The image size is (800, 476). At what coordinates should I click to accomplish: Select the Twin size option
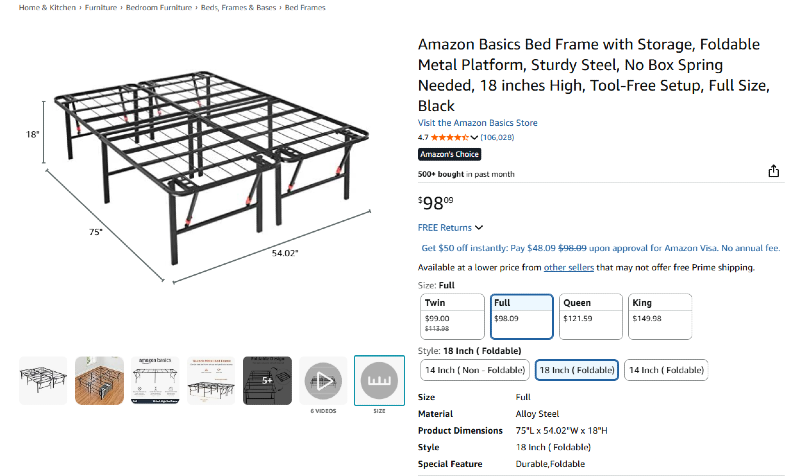[x=452, y=316]
